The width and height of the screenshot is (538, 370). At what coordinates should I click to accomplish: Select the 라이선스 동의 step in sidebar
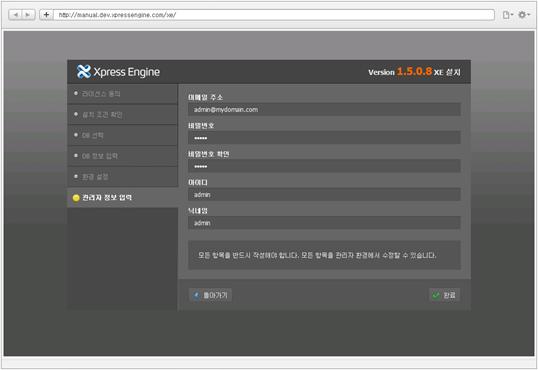122,94
